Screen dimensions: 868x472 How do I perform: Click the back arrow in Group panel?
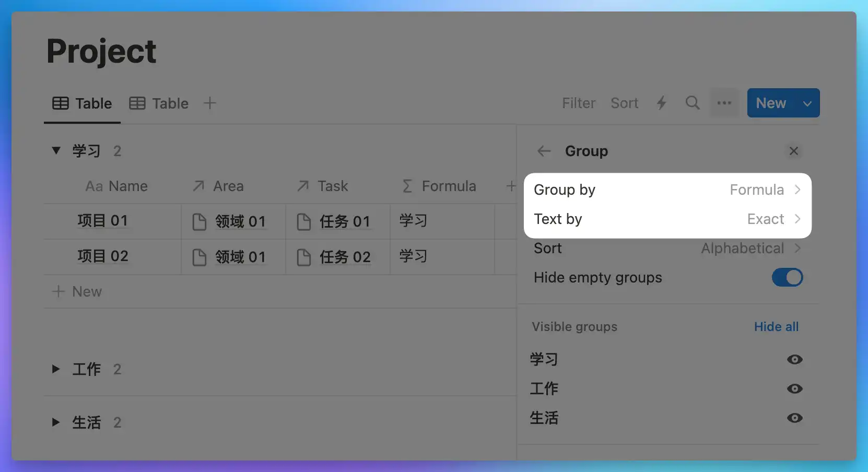(544, 151)
